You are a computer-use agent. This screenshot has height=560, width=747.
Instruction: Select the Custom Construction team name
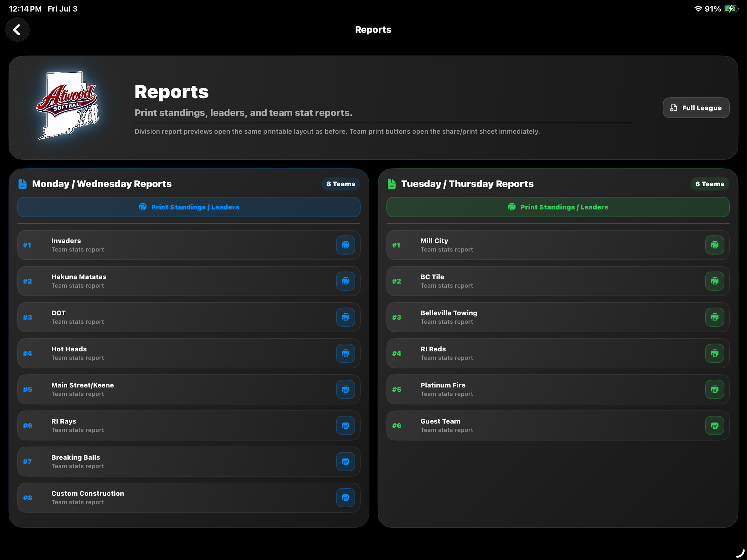[88, 494]
